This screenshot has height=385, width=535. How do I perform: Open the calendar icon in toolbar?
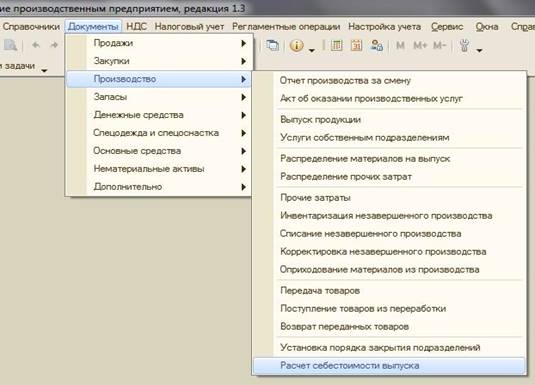coord(356,45)
